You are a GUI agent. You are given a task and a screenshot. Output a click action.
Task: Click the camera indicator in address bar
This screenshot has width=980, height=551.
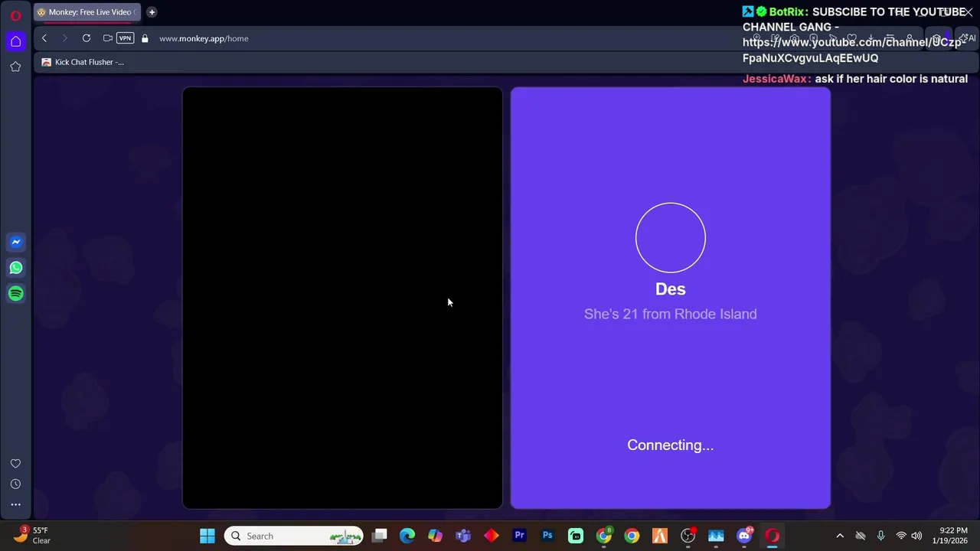(x=108, y=38)
